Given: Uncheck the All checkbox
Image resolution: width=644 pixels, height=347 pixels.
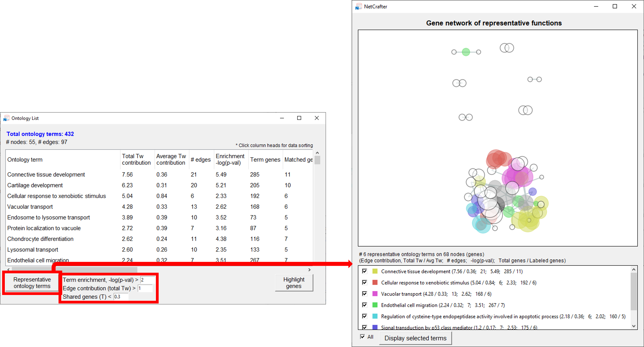Looking at the screenshot, I should [362, 337].
